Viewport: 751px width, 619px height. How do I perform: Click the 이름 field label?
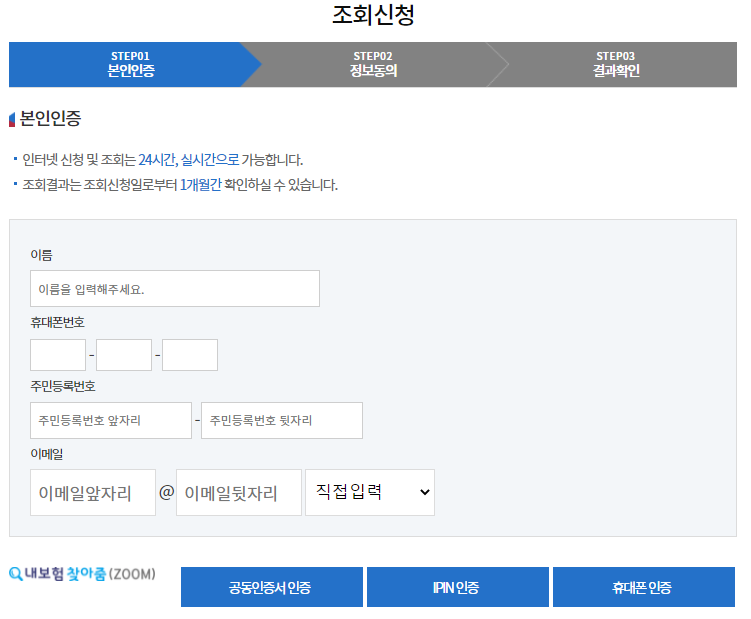(41, 255)
